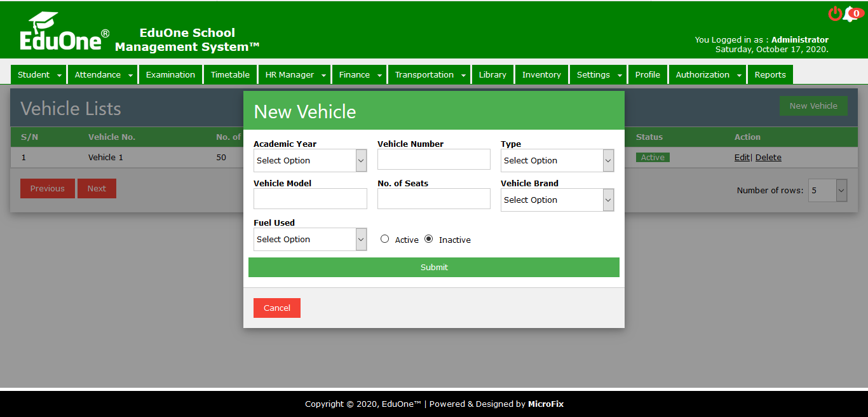Click the Delete link for Vehicle 1
Viewport: 868px width, 417px height.
768,158
